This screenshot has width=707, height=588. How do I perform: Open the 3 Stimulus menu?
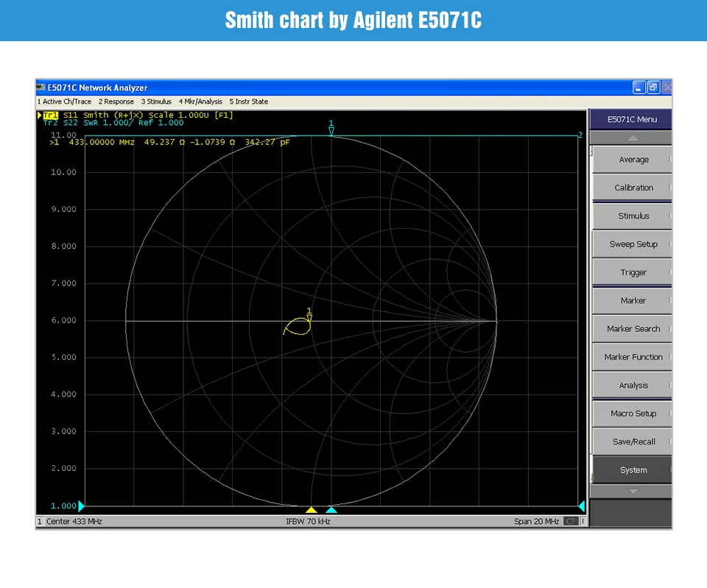coord(155,102)
